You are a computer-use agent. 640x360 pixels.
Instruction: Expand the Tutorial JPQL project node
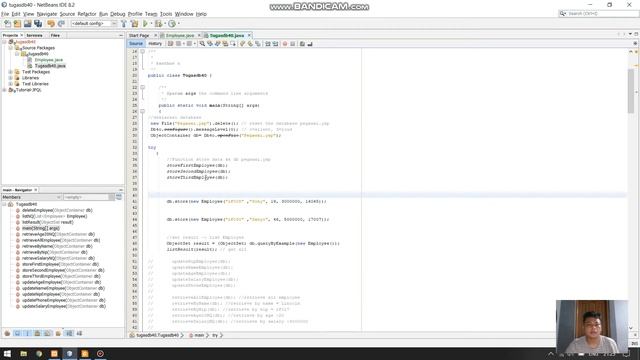click(4, 90)
